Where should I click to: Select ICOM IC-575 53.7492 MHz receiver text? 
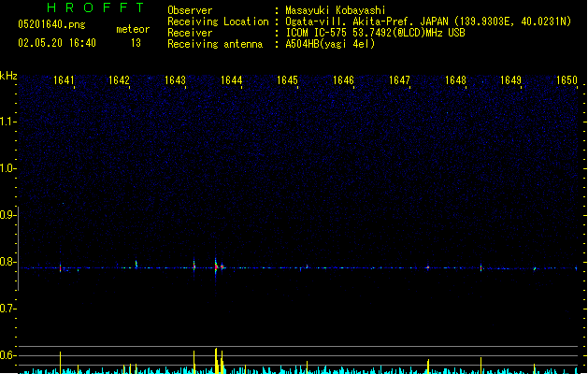(x=376, y=33)
